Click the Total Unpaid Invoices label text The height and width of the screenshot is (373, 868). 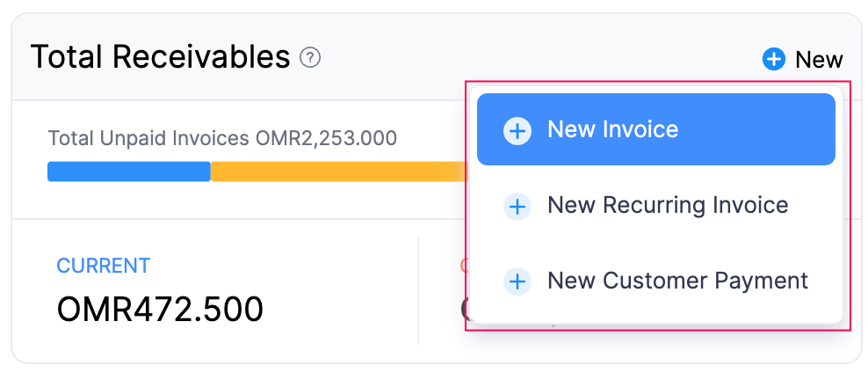(x=149, y=138)
